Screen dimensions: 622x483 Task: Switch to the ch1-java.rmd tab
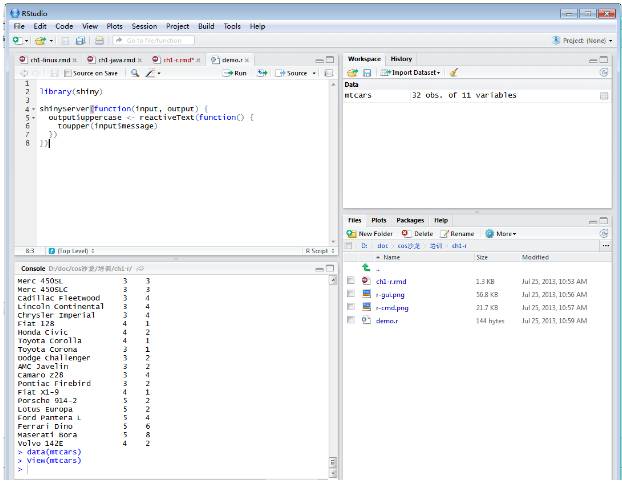point(116,60)
